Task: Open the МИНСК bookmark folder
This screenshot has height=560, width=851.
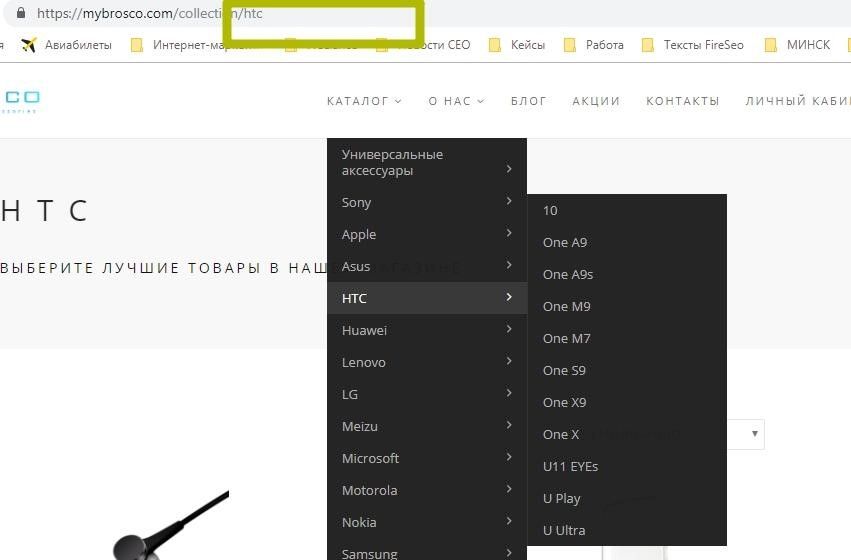Action: (797, 45)
